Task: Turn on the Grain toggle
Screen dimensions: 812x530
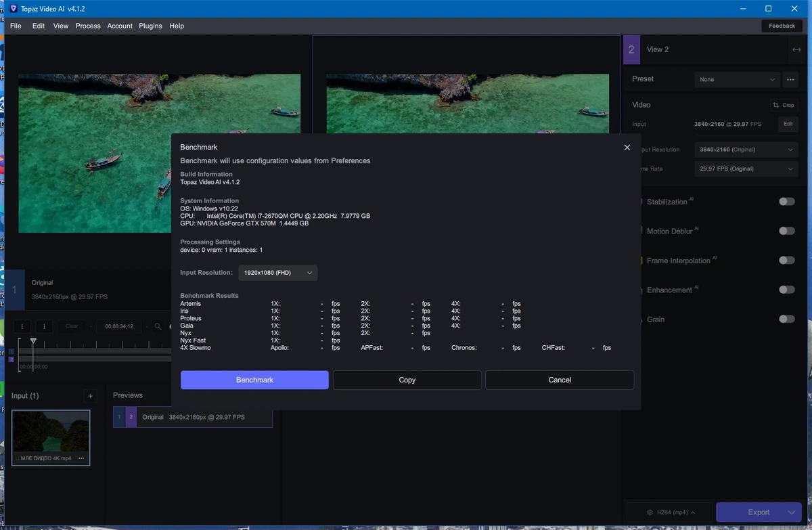Action: coord(786,319)
